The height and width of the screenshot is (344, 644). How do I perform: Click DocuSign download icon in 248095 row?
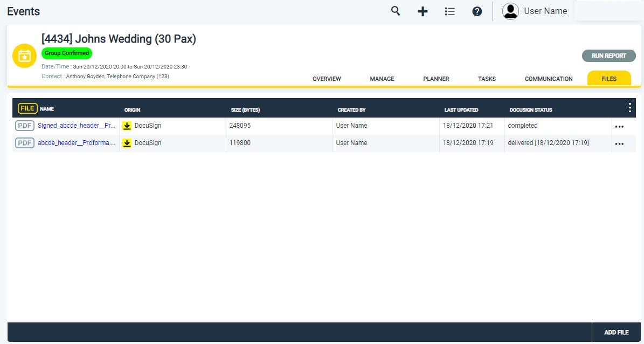[127, 126]
